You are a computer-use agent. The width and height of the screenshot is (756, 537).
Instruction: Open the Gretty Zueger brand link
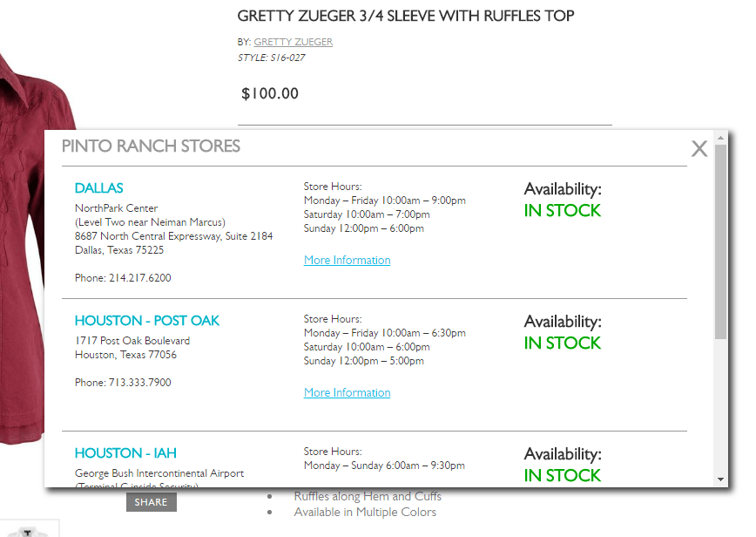[294, 42]
